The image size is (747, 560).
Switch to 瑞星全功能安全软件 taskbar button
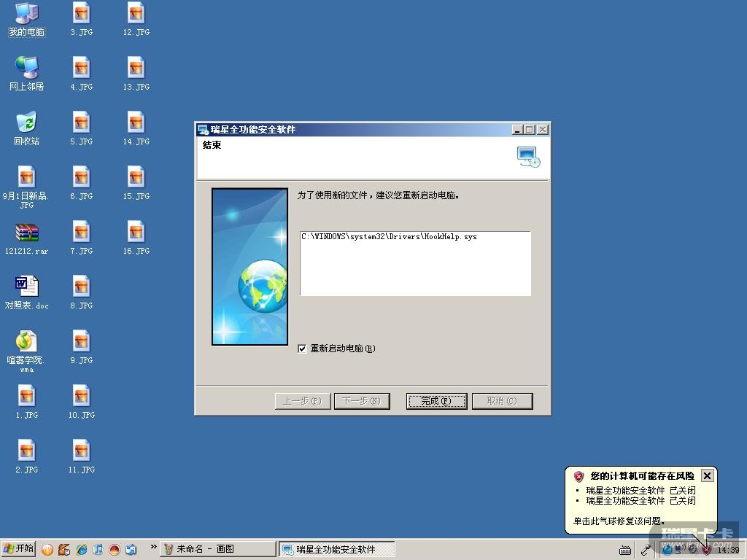pyautogui.click(x=337, y=549)
